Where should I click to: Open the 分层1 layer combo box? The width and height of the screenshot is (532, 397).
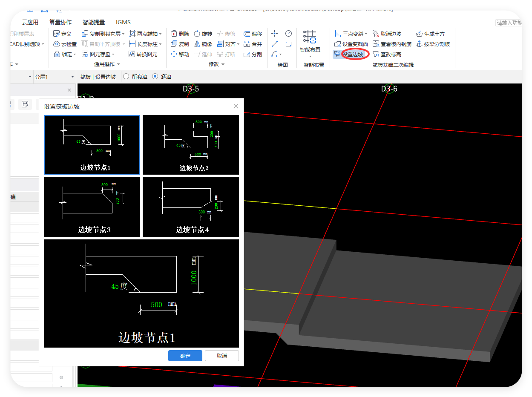click(54, 77)
